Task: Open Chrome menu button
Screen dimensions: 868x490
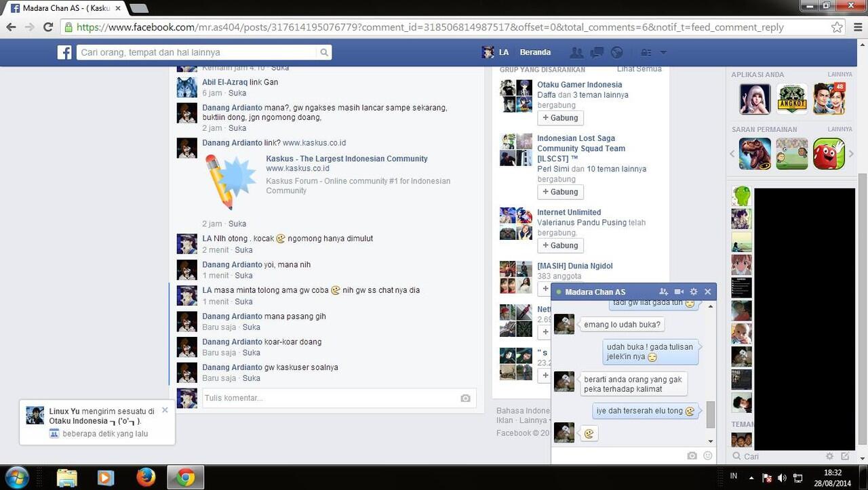Action: pos(856,27)
